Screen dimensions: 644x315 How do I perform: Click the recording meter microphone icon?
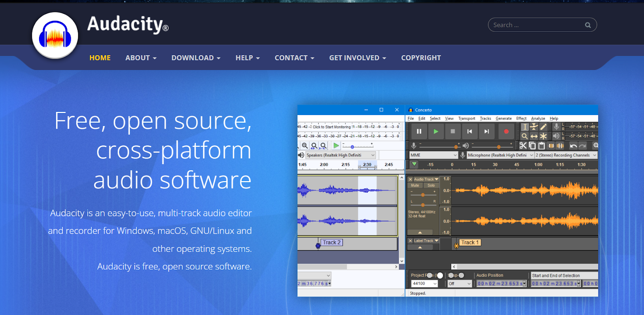pos(556,126)
